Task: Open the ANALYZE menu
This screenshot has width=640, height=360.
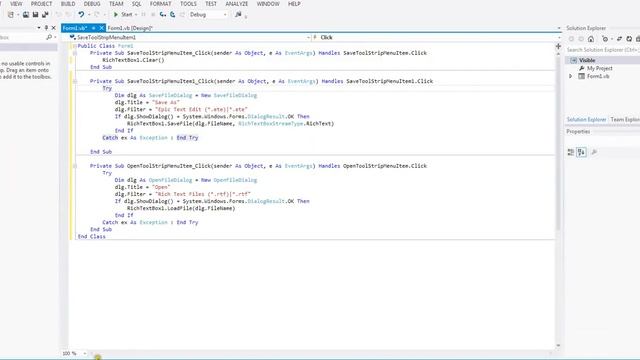Action: point(237,4)
